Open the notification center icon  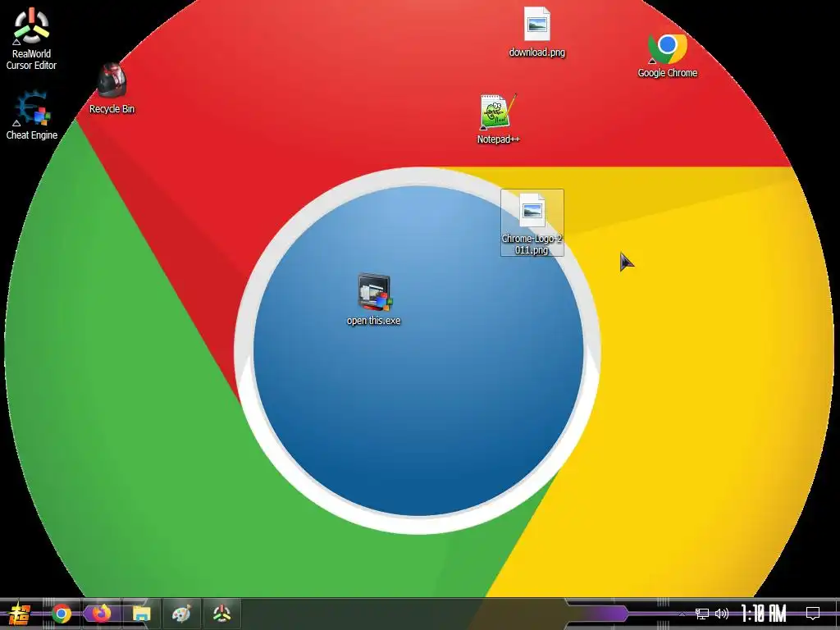pyautogui.click(x=813, y=614)
